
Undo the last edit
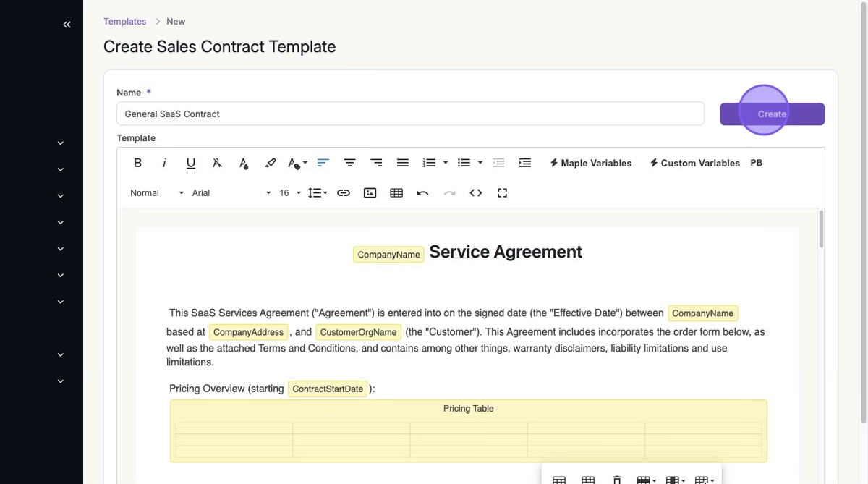tap(423, 193)
